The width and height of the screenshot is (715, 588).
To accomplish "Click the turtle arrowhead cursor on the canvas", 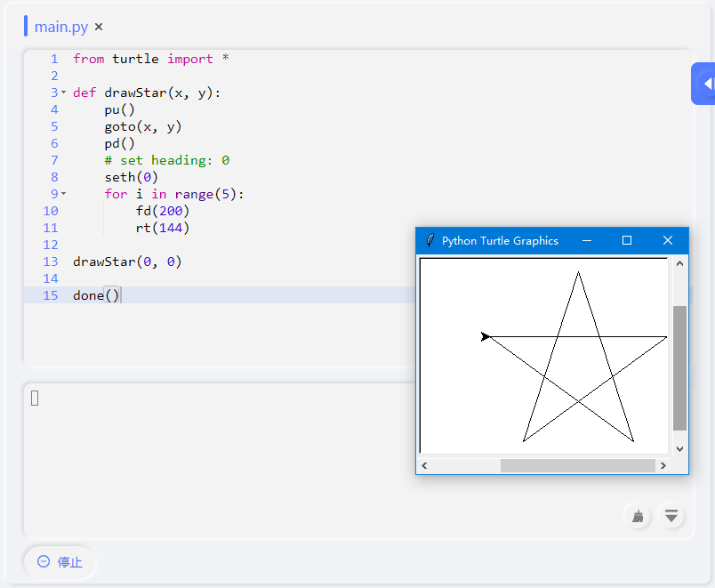I will click(x=486, y=336).
